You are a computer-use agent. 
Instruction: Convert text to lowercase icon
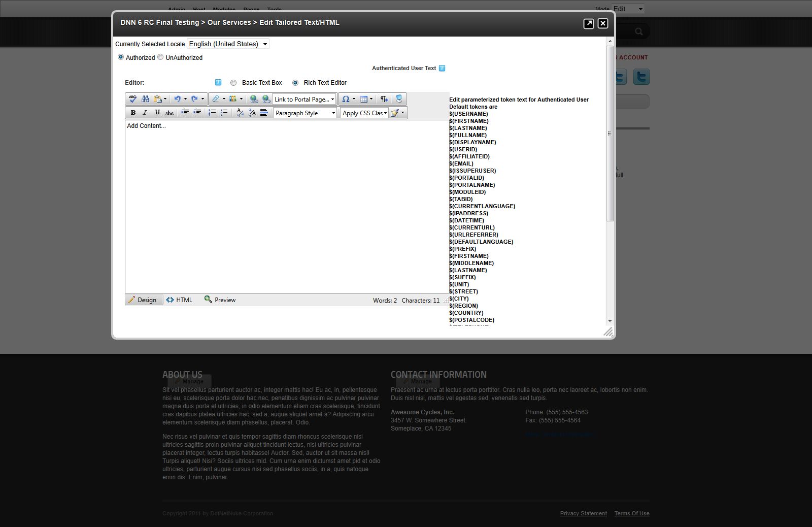pos(240,113)
